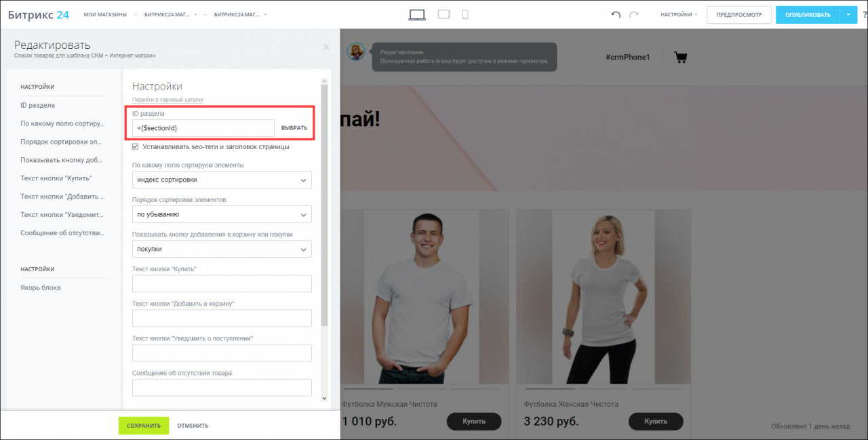
Task: Click scrollbar down arrow in settings panel
Action: (x=324, y=399)
